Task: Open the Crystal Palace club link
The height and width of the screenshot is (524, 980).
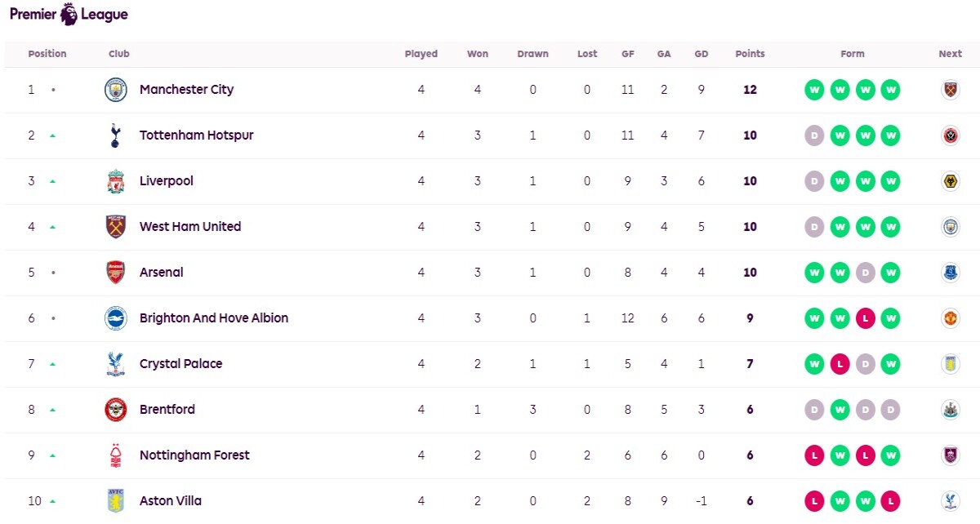Action: pos(180,364)
